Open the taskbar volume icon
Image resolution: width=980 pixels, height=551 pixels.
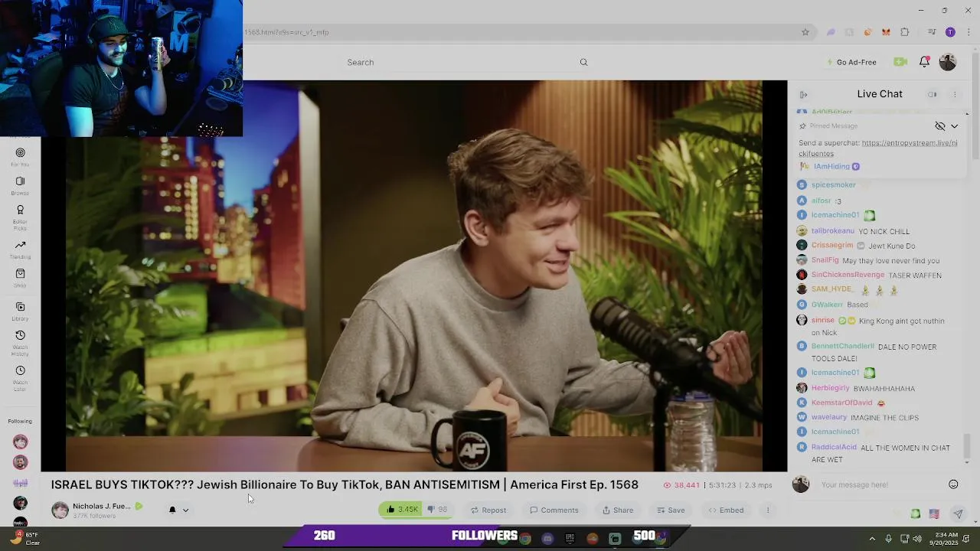point(917,539)
